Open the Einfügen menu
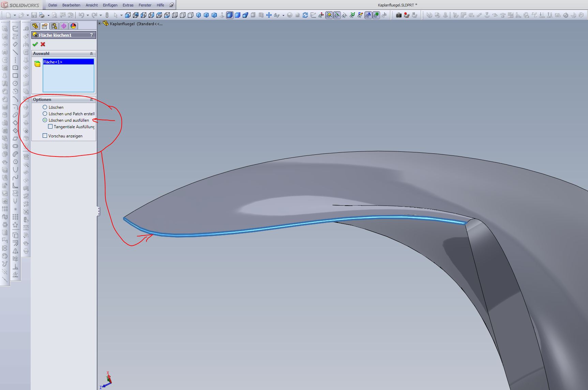The height and width of the screenshot is (390, 588). tap(110, 5)
